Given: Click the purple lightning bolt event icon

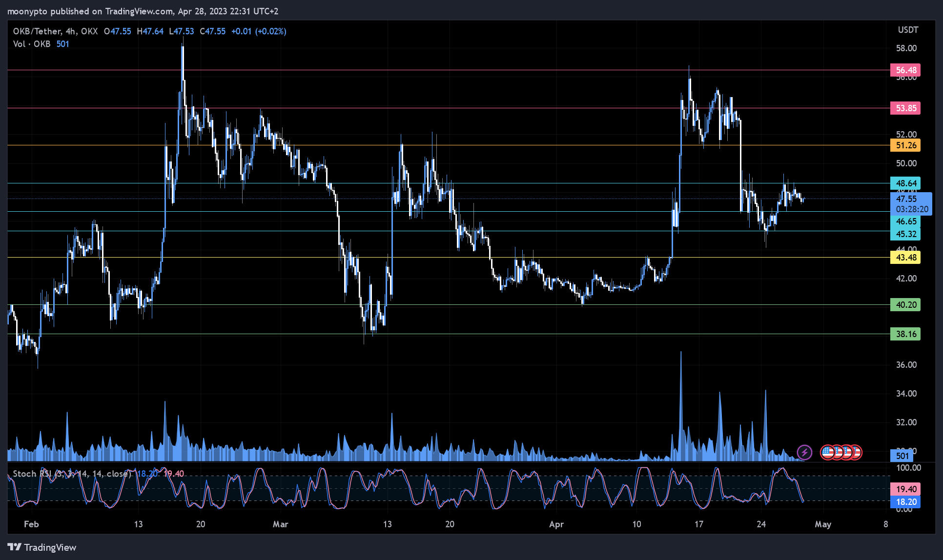Looking at the screenshot, I should click(x=804, y=452).
